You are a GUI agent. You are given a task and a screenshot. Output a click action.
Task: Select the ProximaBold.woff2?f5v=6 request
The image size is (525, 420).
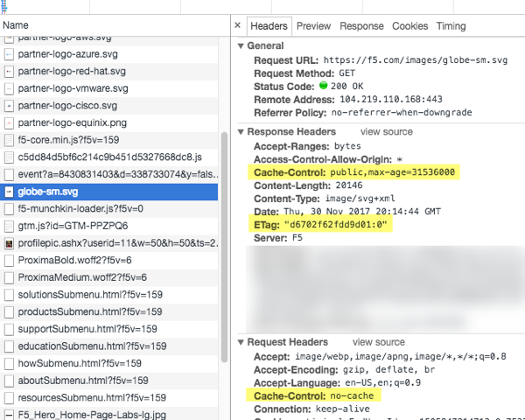[108, 260]
